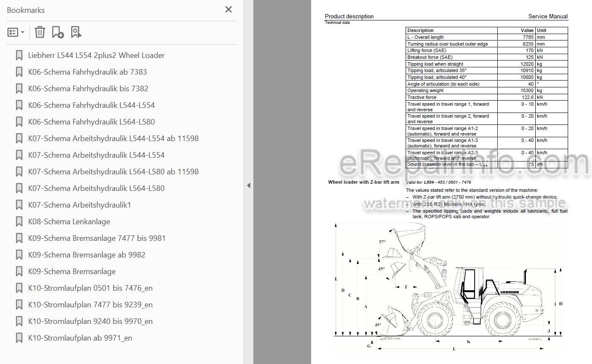Click the Wheel loader with Z-bar lift arm caption
The height and width of the screenshot is (364, 592).
pyautogui.click(x=363, y=182)
